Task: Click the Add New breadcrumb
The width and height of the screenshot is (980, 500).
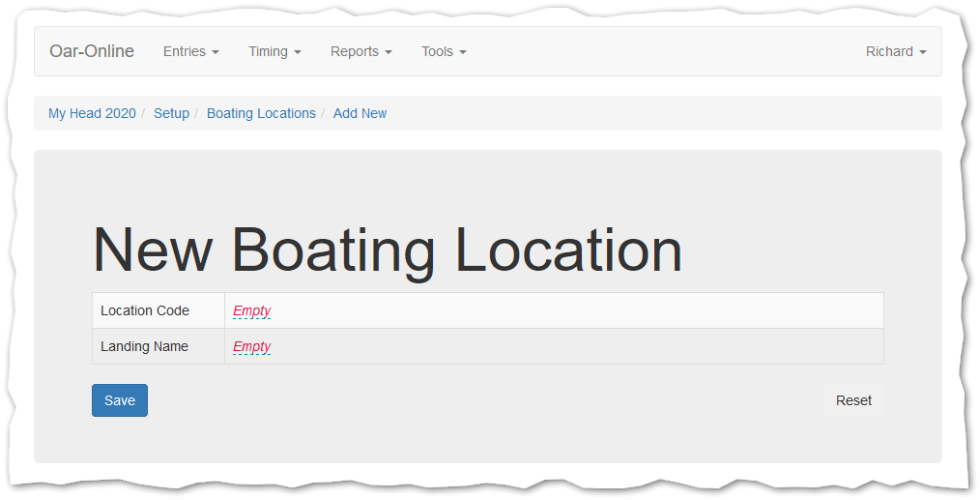Action: click(x=360, y=113)
